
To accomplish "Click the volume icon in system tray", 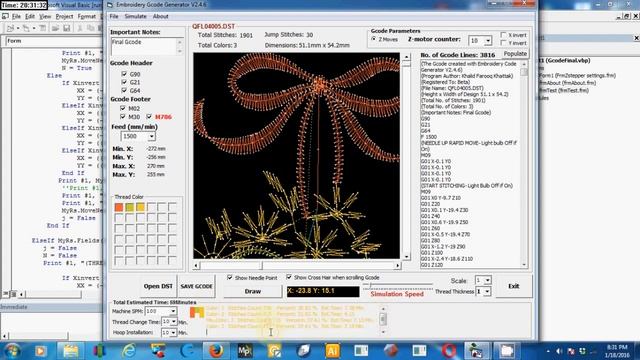I will 559,351.
